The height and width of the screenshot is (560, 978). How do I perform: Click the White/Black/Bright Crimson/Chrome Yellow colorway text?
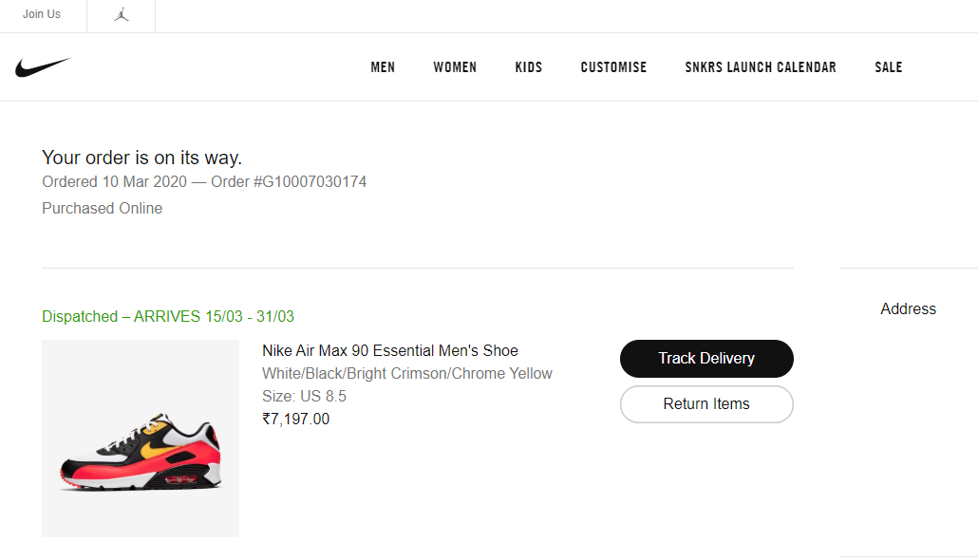point(407,374)
